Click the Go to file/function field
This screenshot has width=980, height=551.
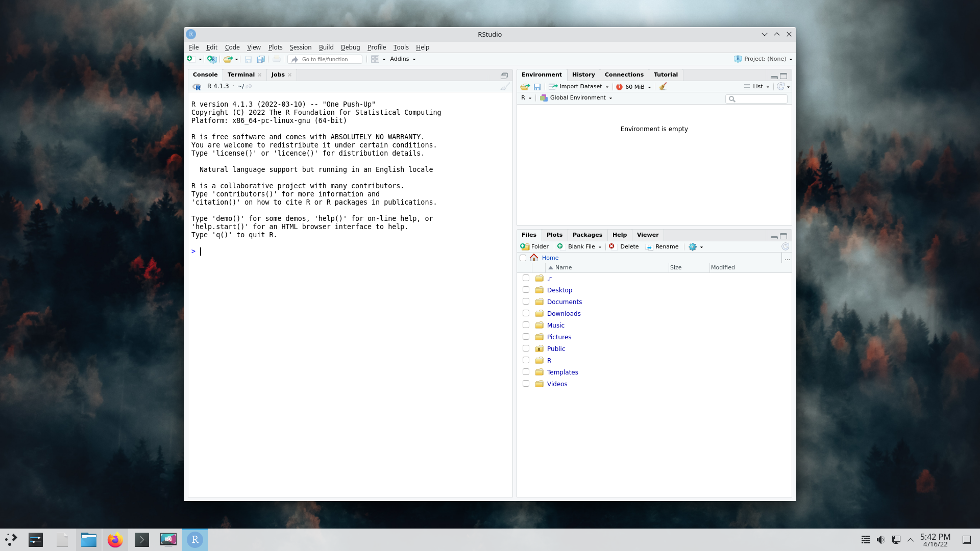point(327,60)
